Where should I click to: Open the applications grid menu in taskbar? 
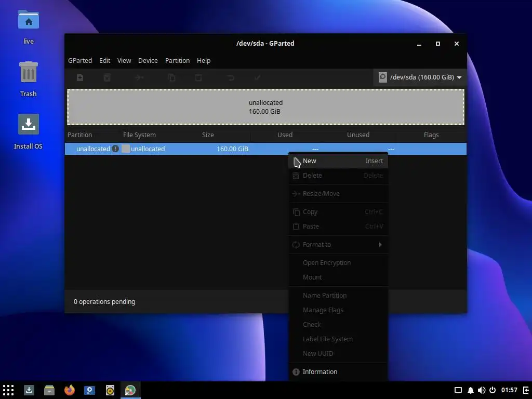[x=8, y=390]
